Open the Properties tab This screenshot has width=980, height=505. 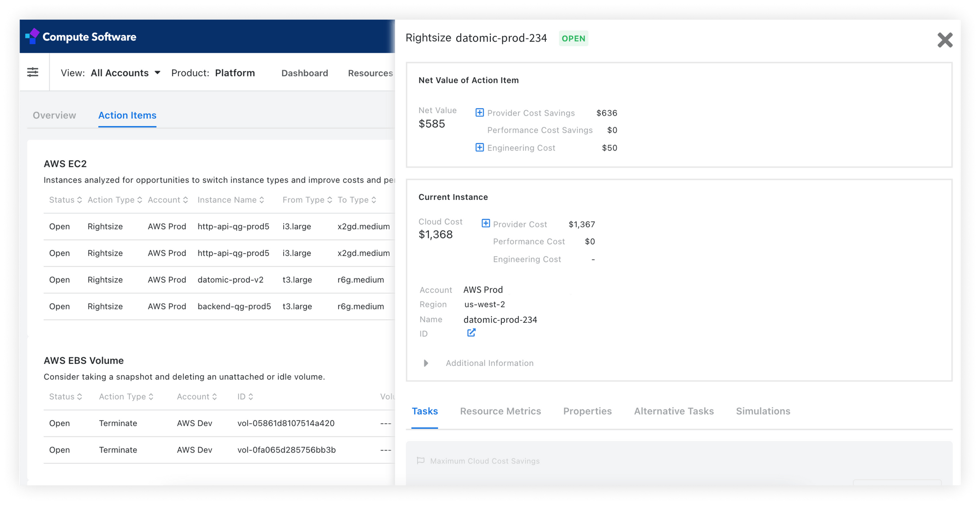coord(588,411)
